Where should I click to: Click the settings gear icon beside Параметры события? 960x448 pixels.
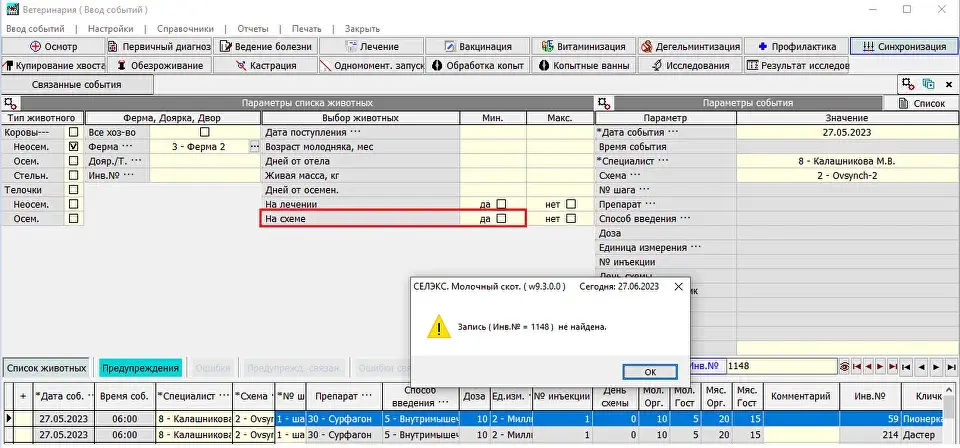604,103
